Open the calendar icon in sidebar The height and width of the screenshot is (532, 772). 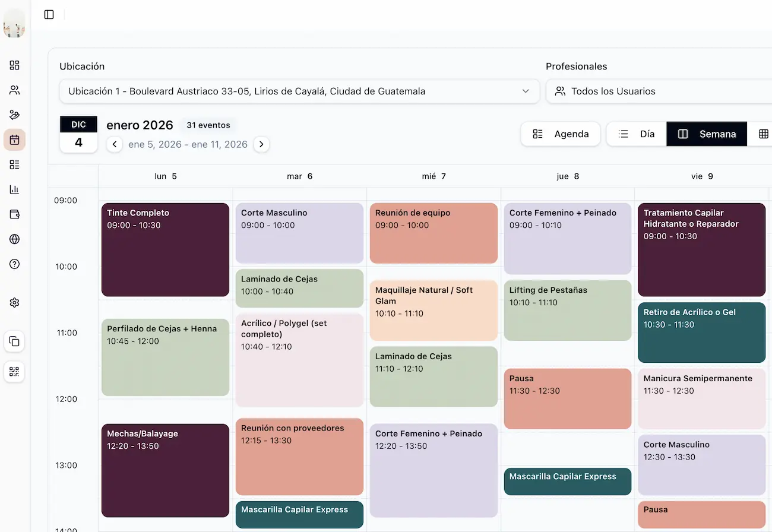(15, 140)
